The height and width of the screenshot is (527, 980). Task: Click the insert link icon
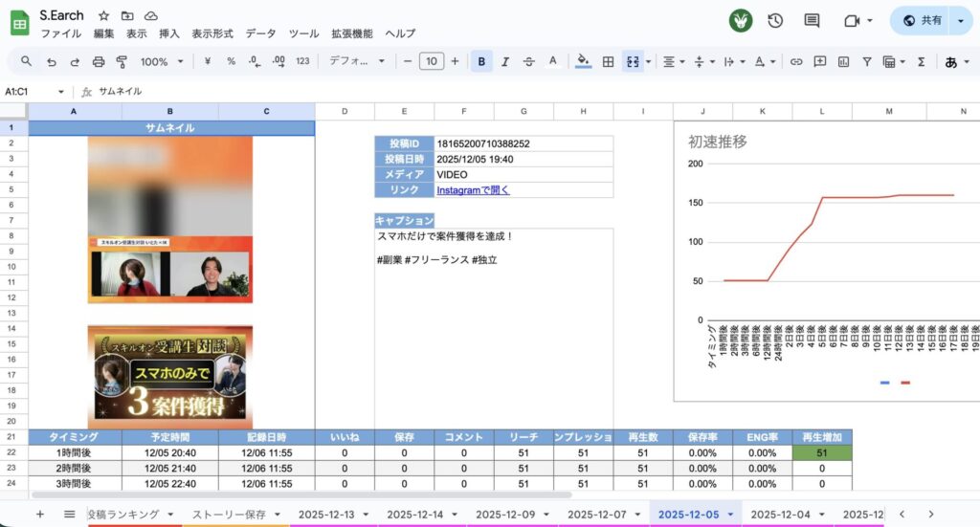795,61
